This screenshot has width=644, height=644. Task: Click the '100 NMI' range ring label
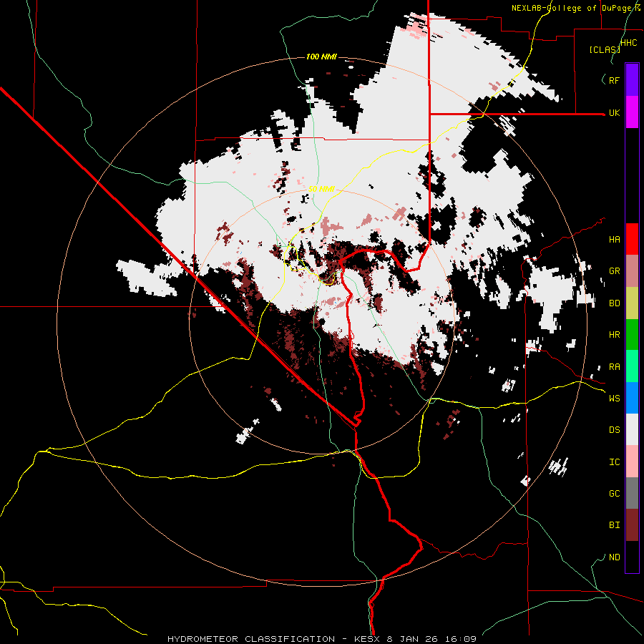321,57
